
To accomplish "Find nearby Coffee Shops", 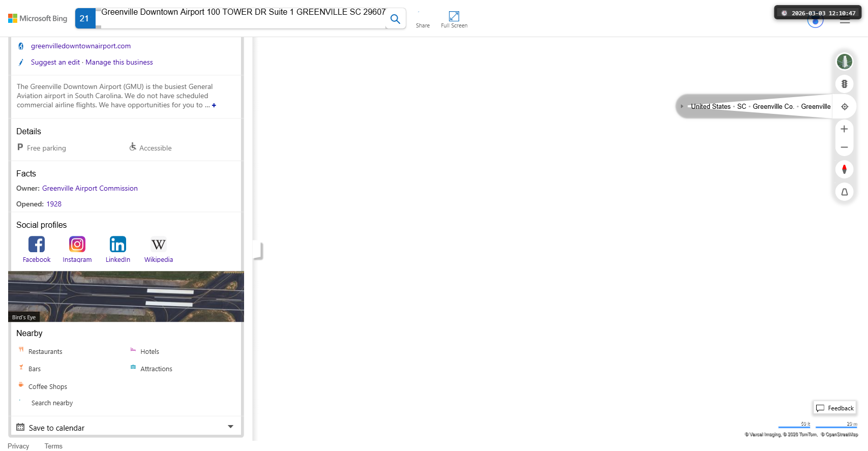I will (48, 386).
